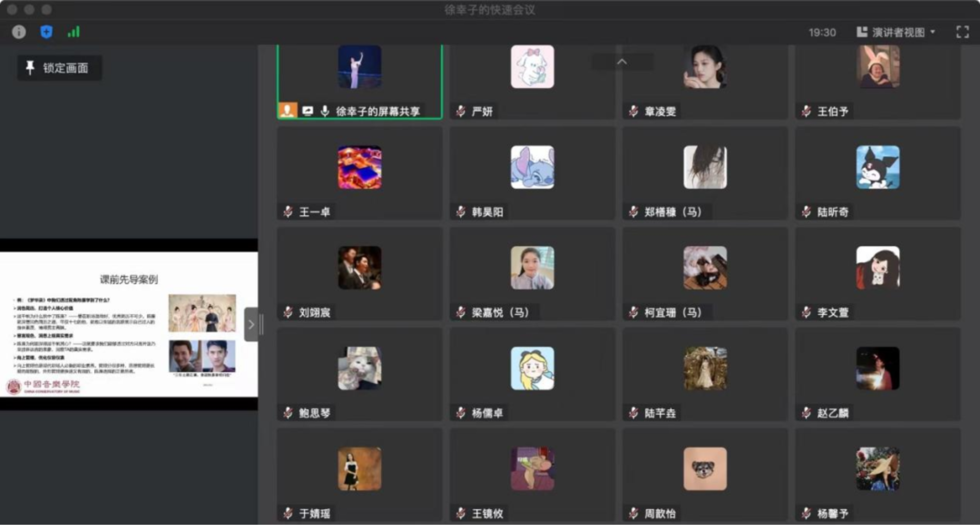Click muted mic icon next to 刘翊宸
This screenshot has height=525, width=980.
click(288, 312)
